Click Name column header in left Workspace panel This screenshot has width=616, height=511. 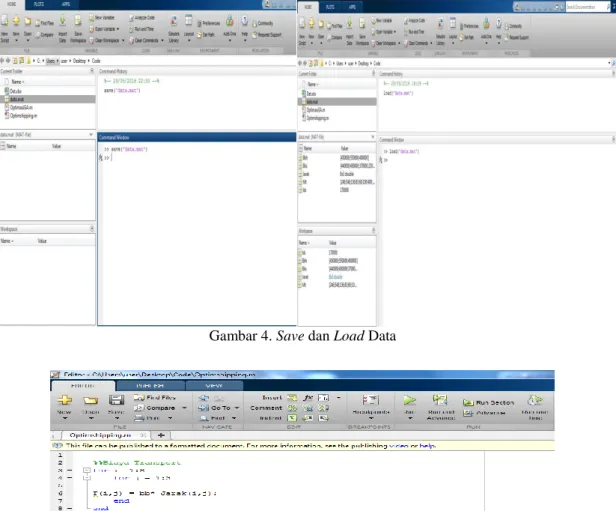coord(7,241)
